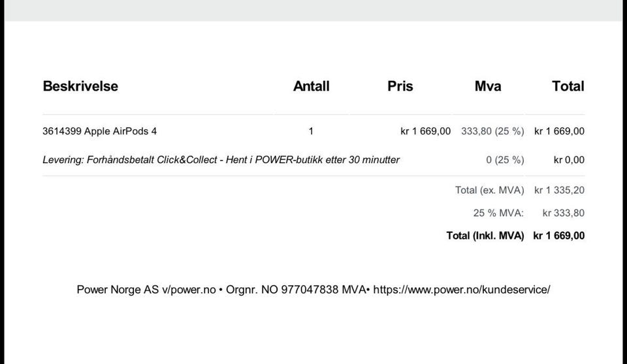
Task: Click the AirPods unit price under Pris
Action: pos(425,131)
